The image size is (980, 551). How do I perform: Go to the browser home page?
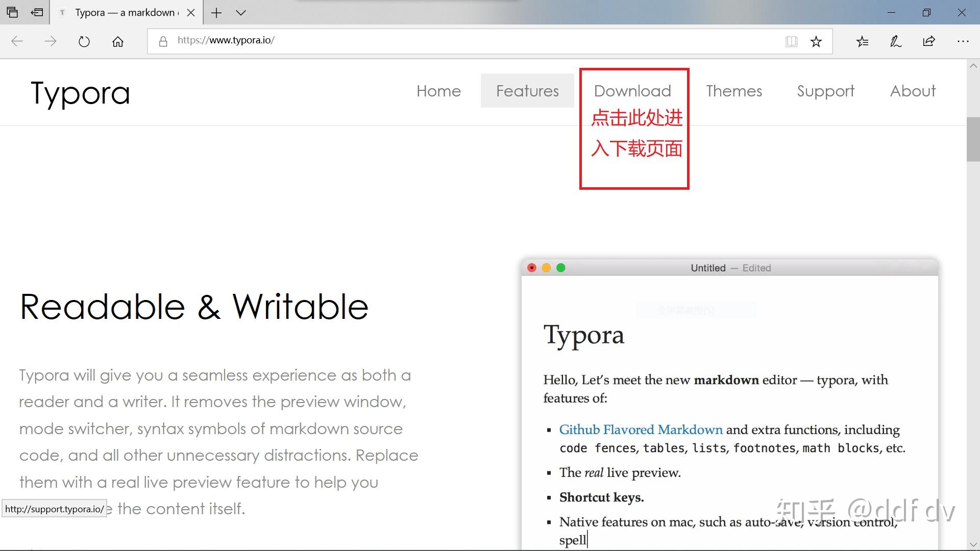pyautogui.click(x=118, y=41)
